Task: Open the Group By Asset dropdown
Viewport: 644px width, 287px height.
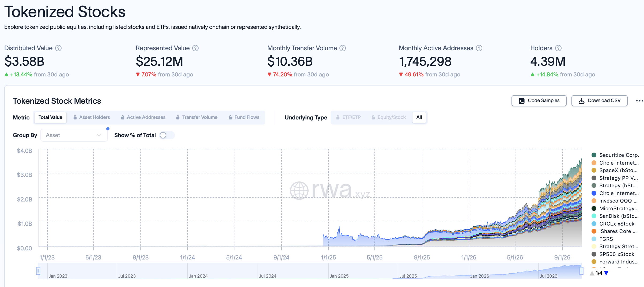Action: point(74,135)
